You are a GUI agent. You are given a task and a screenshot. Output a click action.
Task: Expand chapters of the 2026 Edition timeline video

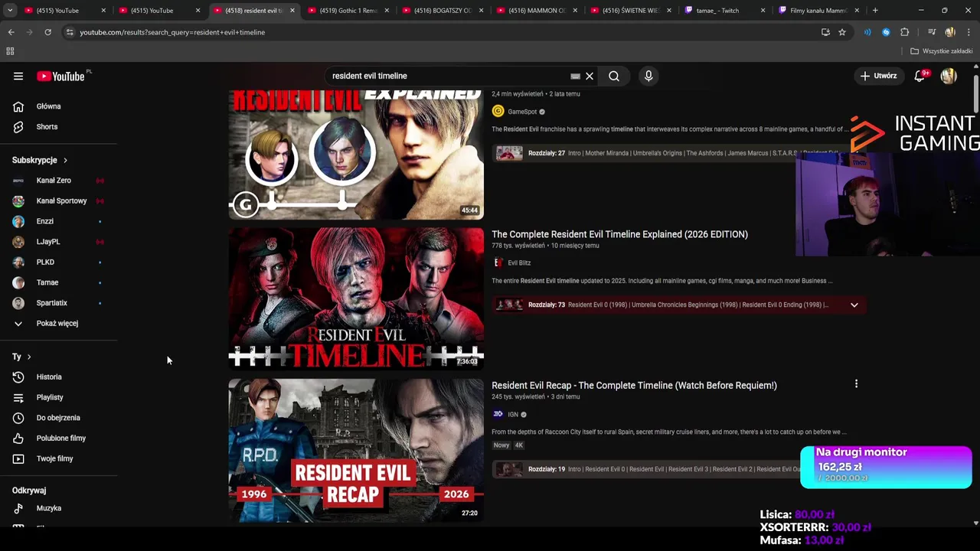point(854,305)
